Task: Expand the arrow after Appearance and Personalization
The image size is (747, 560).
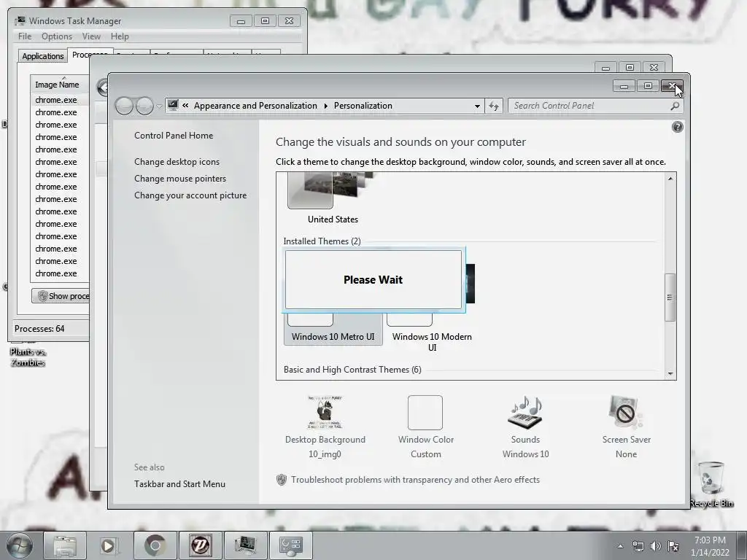Action: click(x=326, y=106)
